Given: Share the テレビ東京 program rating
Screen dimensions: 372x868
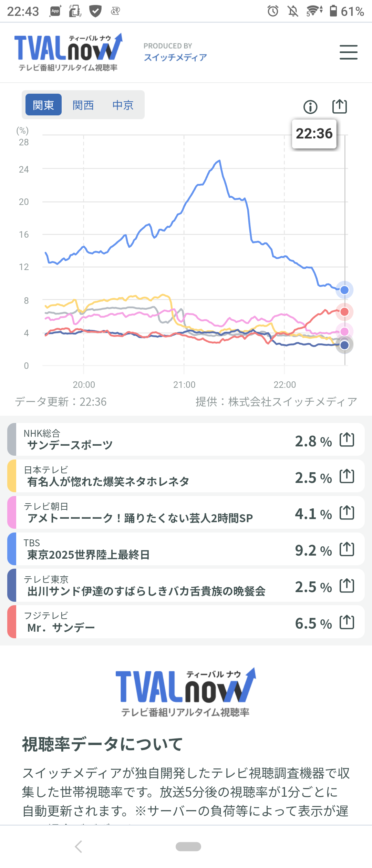Looking at the screenshot, I should click(347, 586).
